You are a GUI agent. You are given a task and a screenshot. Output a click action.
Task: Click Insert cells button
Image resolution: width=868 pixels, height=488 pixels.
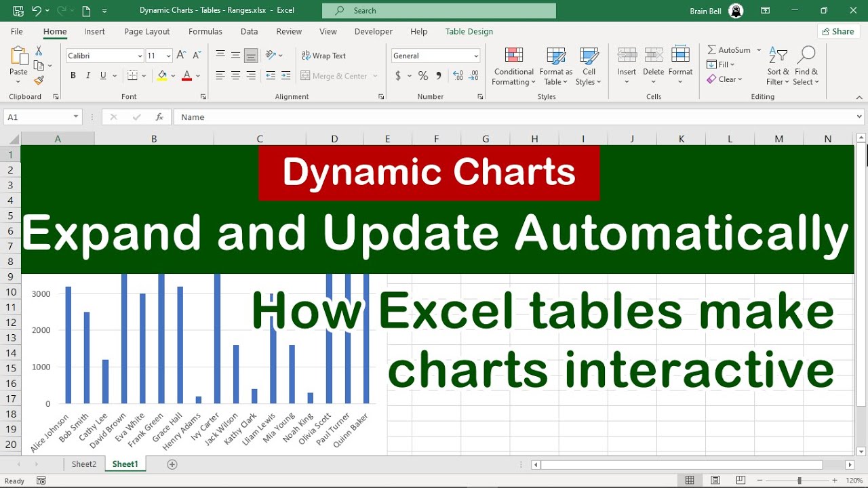click(627, 66)
